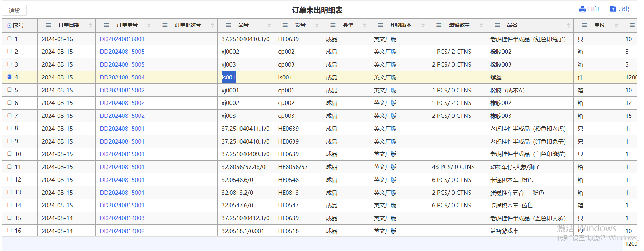Check the checkbox for row 1
Screen dimensions: 644x251
pos(9,38)
